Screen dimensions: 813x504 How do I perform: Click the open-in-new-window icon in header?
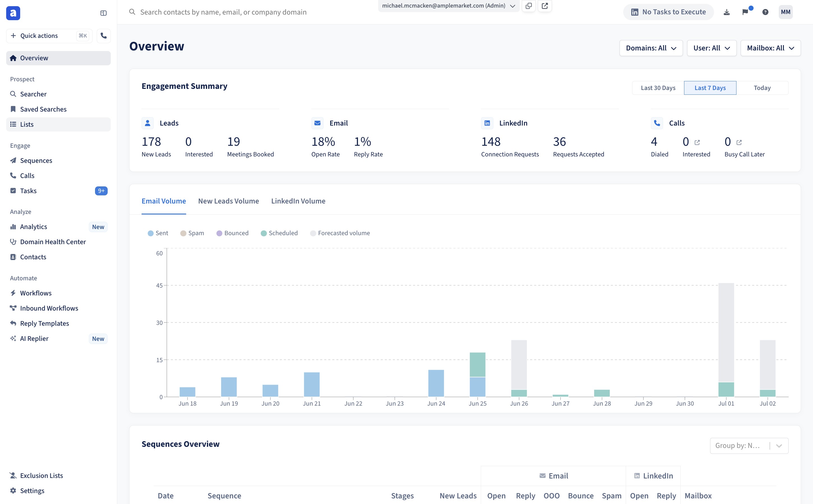pos(545,6)
